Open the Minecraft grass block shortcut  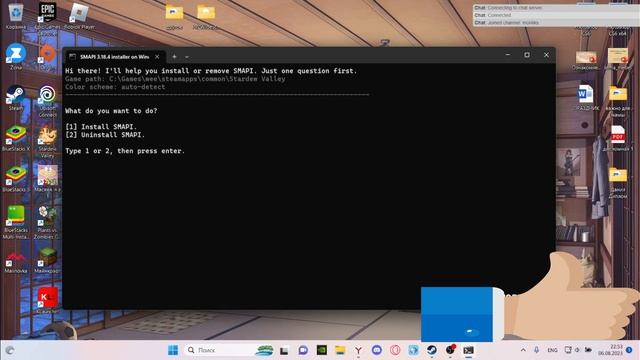point(47,260)
